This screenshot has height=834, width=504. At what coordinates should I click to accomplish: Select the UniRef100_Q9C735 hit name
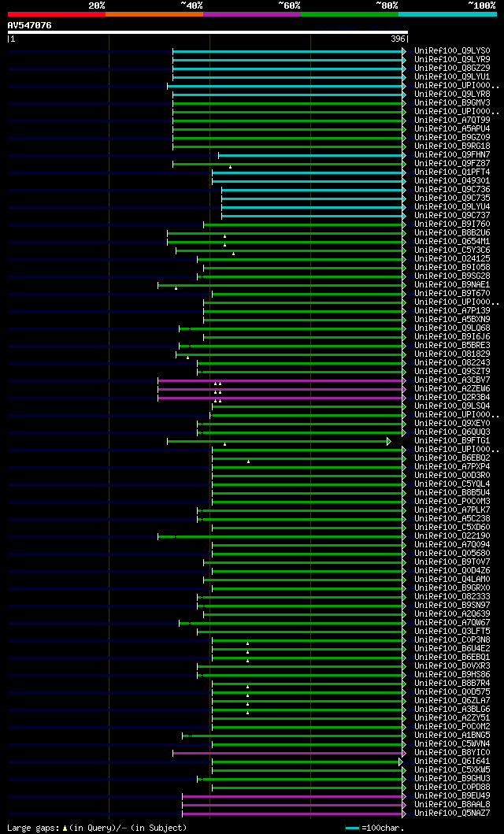(x=453, y=198)
